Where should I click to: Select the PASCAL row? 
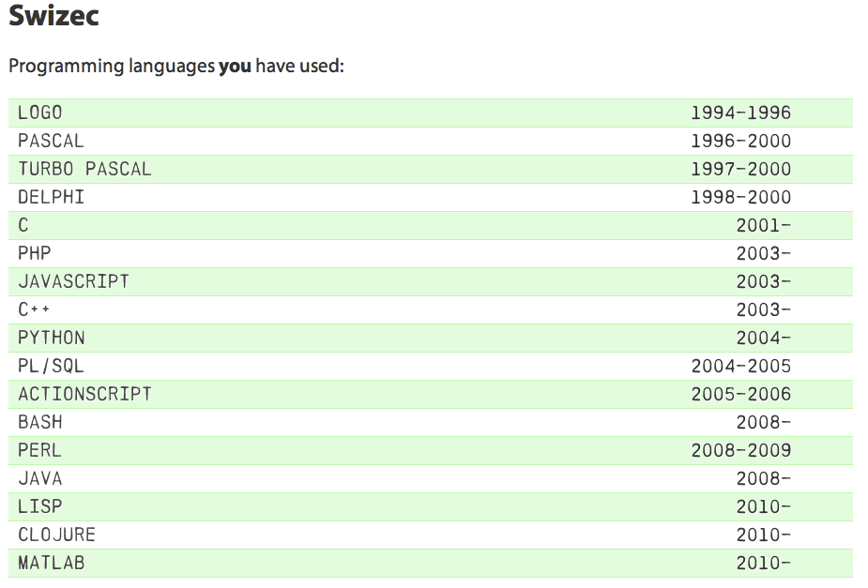click(x=431, y=141)
